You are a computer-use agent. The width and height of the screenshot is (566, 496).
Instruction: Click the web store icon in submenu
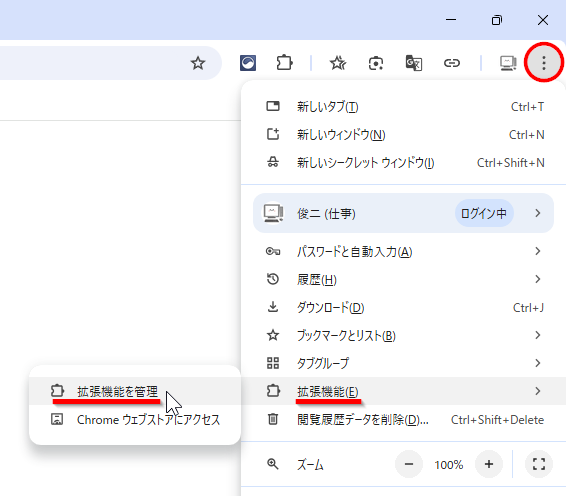(57, 419)
